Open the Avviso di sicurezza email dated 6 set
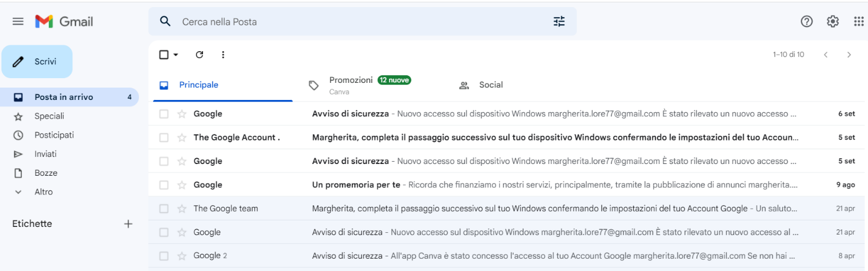This screenshot has width=868, height=271. pyautogui.click(x=508, y=114)
